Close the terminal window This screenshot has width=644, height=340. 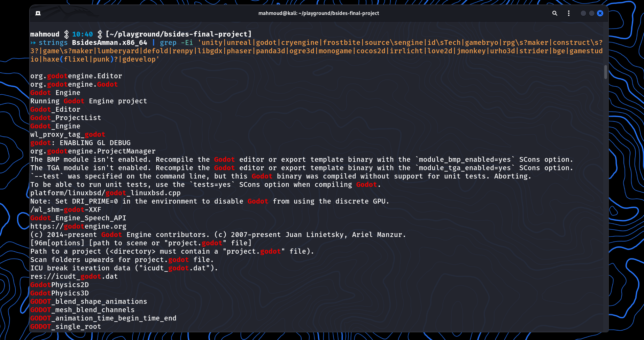(x=600, y=13)
